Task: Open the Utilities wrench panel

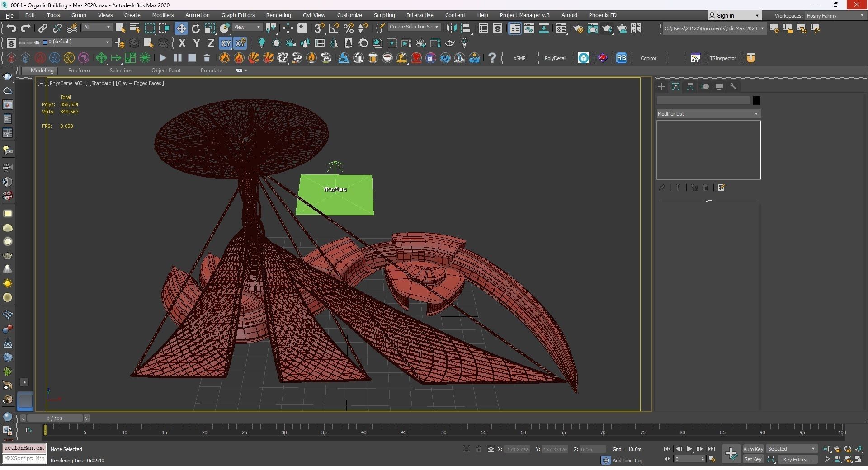Action: [x=734, y=87]
